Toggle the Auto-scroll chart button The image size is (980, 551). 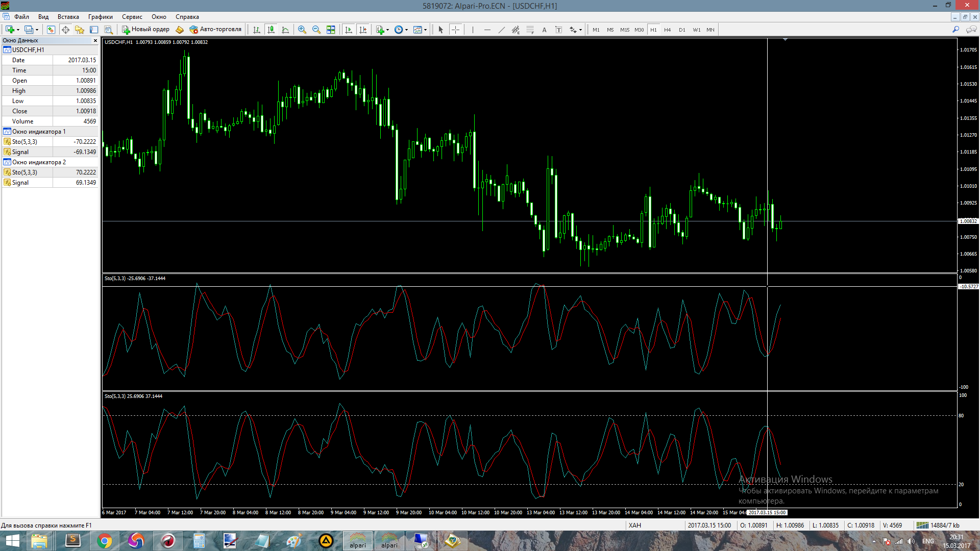pyautogui.click(x=349, y=30)
